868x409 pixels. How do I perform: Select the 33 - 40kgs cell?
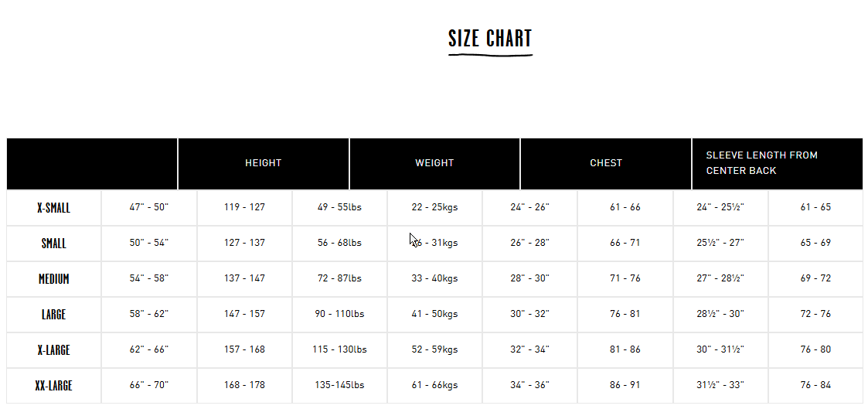pos(434,278)
